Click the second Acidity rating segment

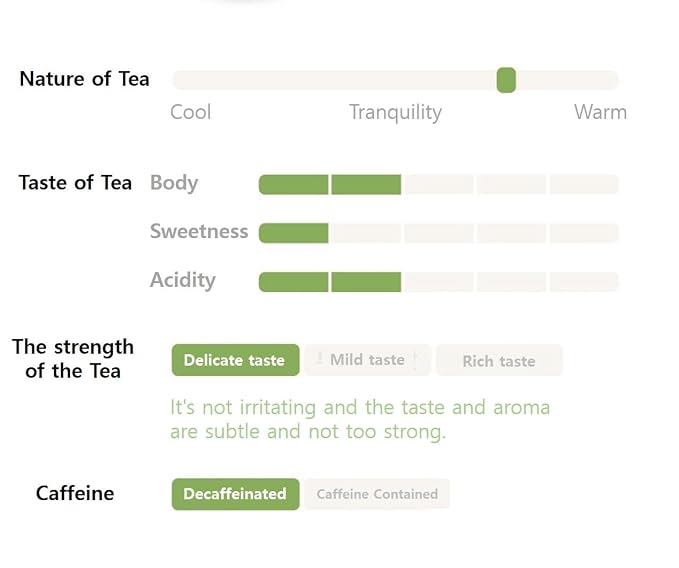click(x=366, y=282)
